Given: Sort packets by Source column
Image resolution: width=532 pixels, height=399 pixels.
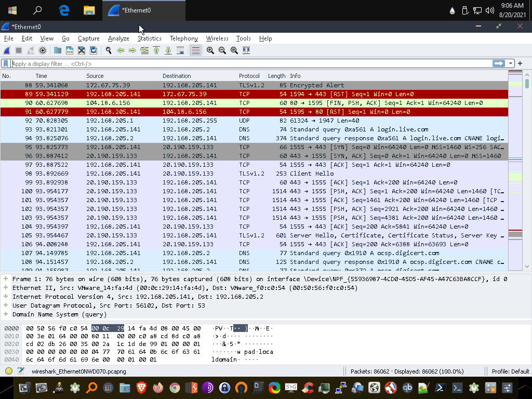Looking at the screenshot, I should pos(123,76).
